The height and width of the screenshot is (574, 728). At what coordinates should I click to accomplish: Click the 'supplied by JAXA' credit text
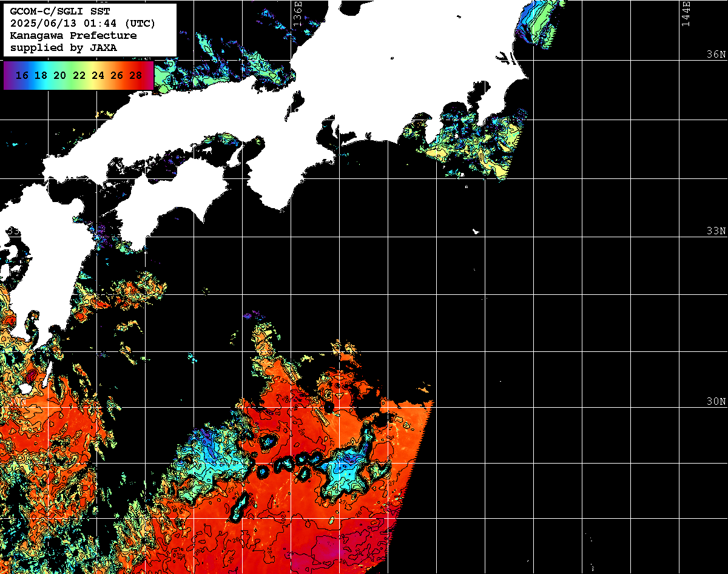tap(63, 47)
